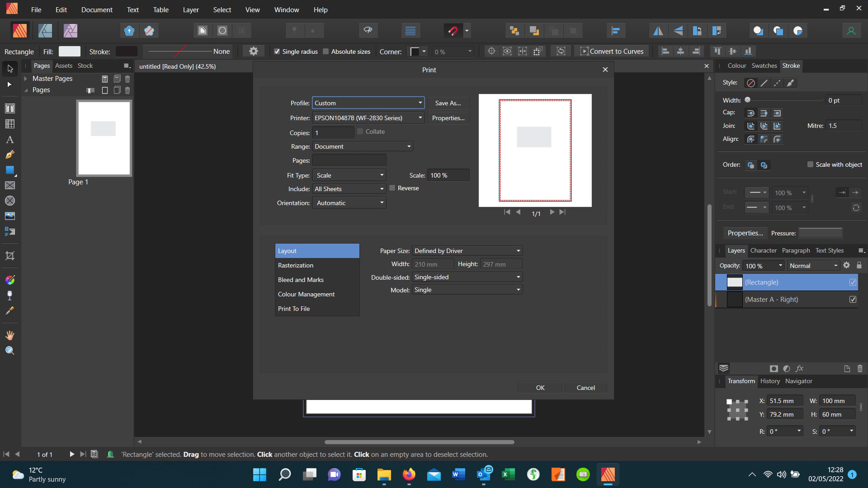Click the Save As... profile button

448,103
